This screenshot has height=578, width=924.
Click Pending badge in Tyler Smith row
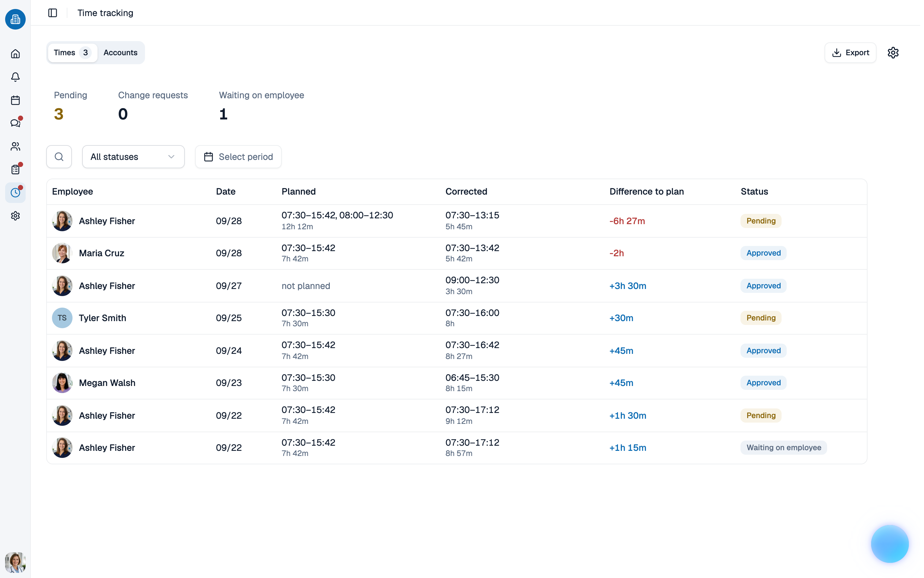[x=761, y=318]
